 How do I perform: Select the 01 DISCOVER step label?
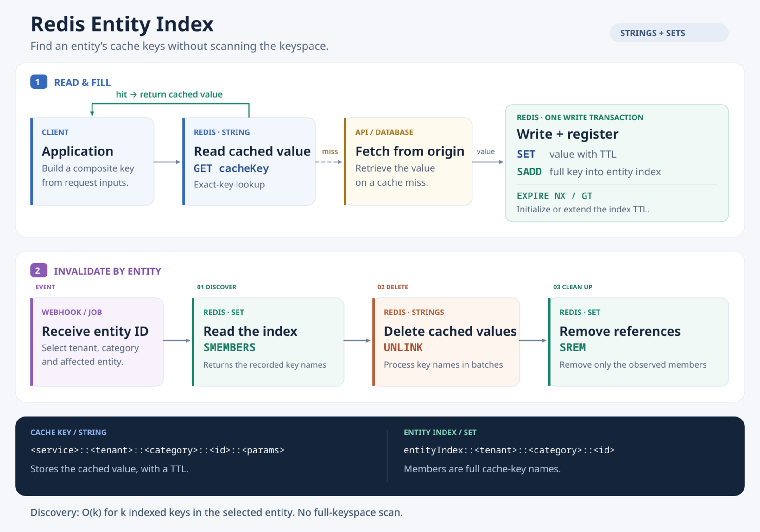(217, 287)
